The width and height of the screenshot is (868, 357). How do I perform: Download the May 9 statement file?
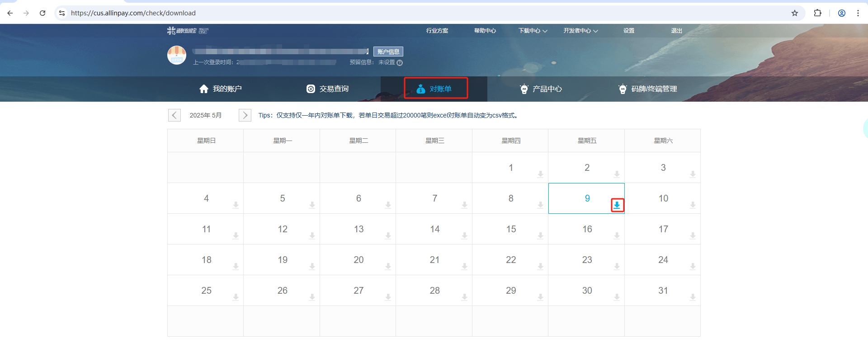click(617, 205)
